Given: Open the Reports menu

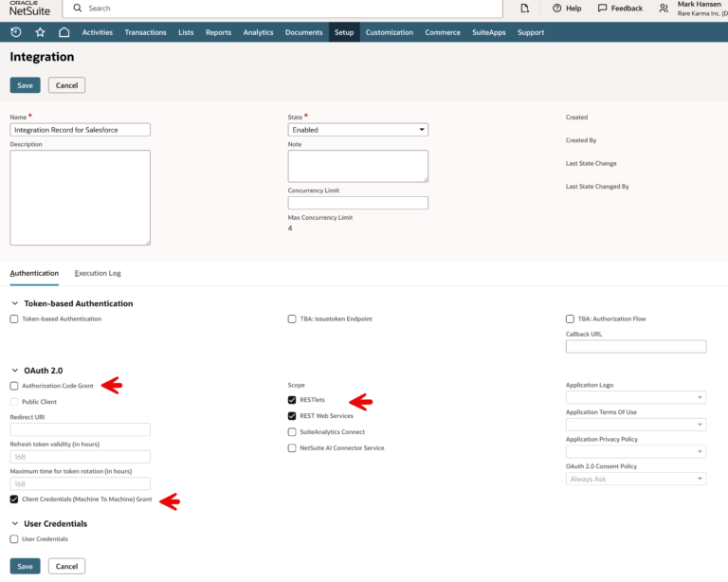Looking at the screenshot, I should point(218,32).
